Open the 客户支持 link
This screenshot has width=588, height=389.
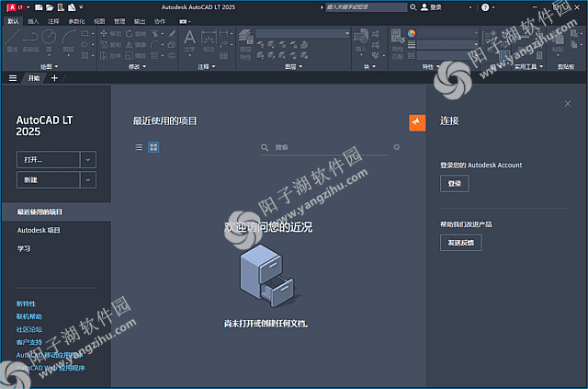[29, 342]
